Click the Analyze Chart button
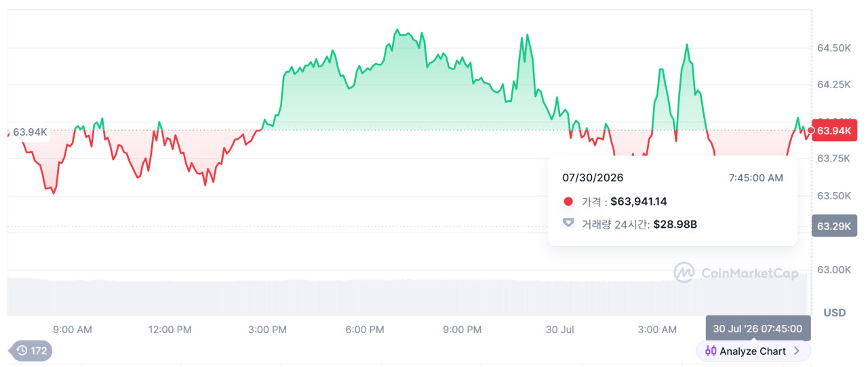This screenshot has width=868, height=367. point(753,351)
